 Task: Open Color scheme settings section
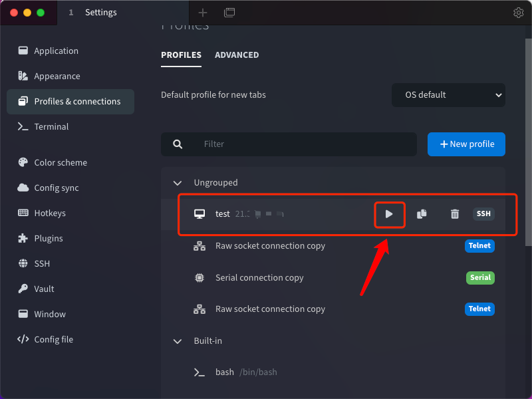[x=61, y=163]
